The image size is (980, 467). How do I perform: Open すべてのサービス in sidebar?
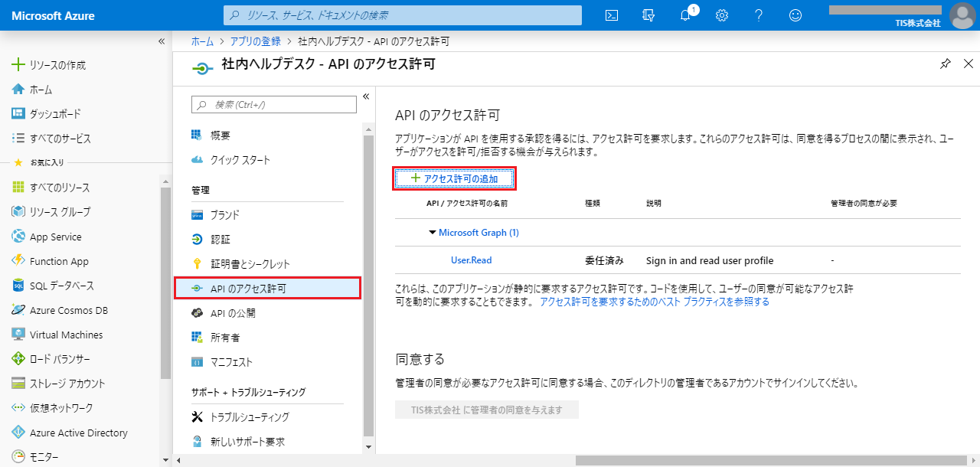click(51, 139)
